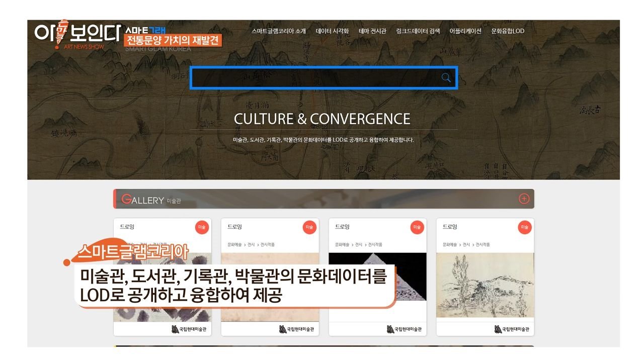
Task: Click the 미술 badge on first card
Action: pos(202,227)
